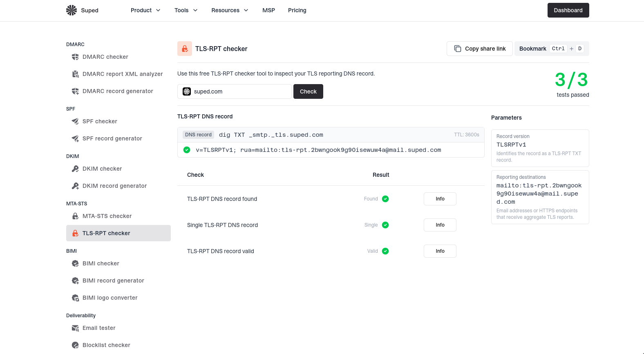The height and width of the screenshot is (354, 644).
Task: Select the v=TLSRPTv1 record value text
Action: (318, 150)
